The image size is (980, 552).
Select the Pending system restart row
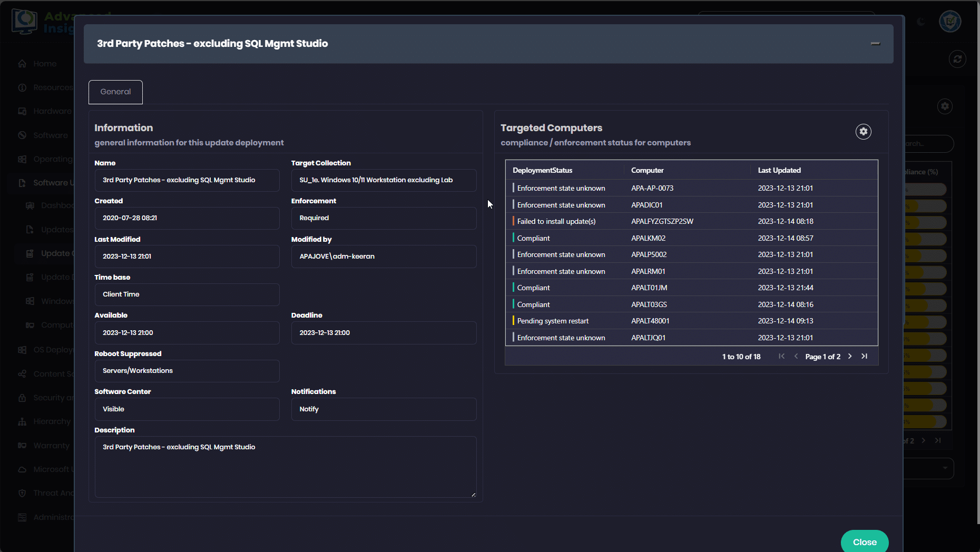(x=553, y=321)
